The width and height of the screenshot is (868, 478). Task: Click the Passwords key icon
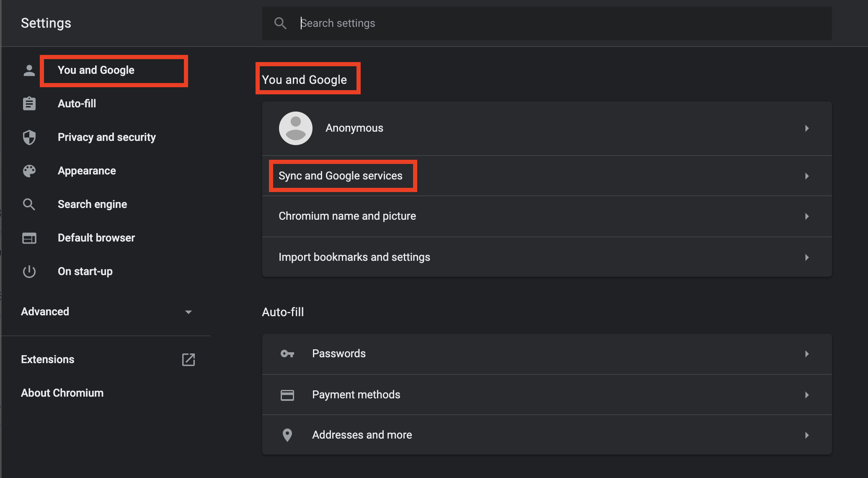[x=287, y=353]
